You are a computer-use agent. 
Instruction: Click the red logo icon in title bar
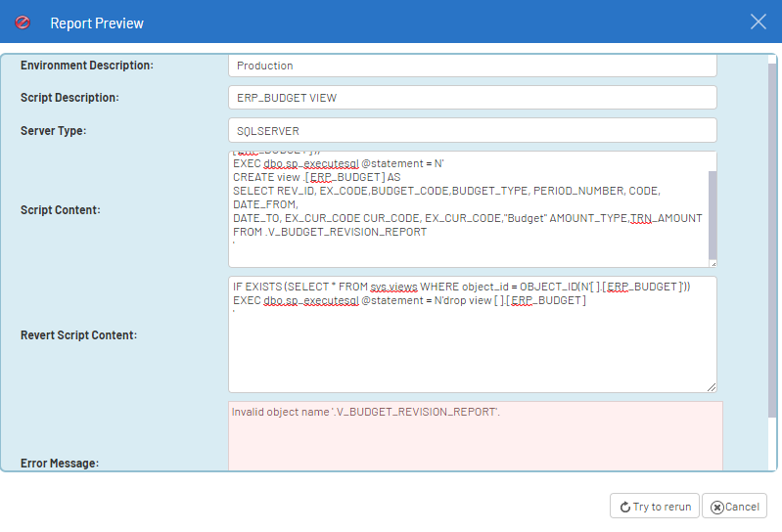[23, 22]
